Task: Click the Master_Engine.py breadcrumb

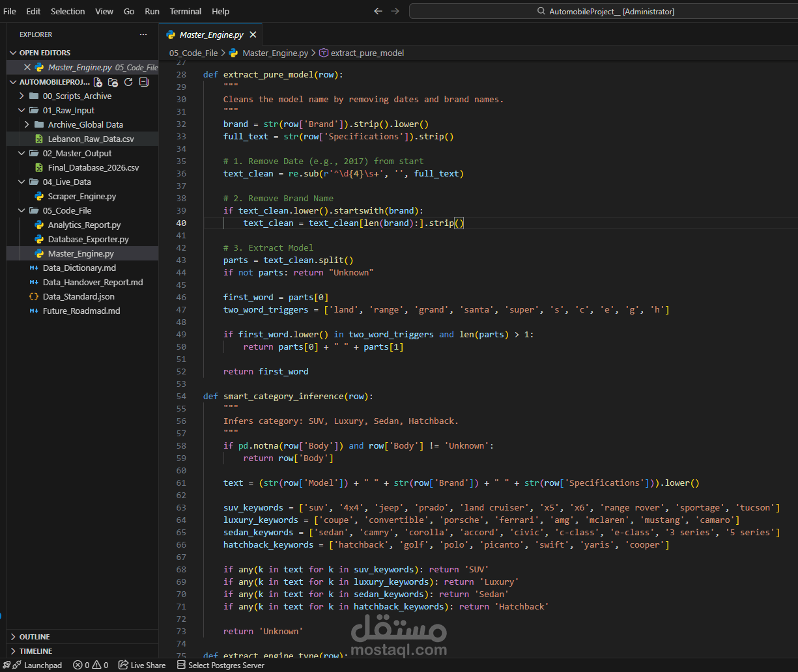Action: [x=275, y=53]
